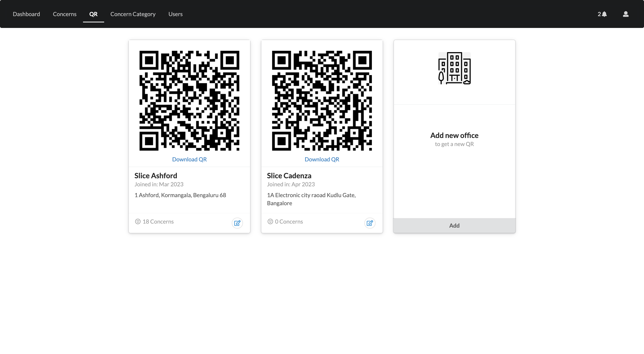Click the 'Slice Cadenza' office title
This screenshot has height=354, width=644.
pyautogui.click(x=289, y=175)
